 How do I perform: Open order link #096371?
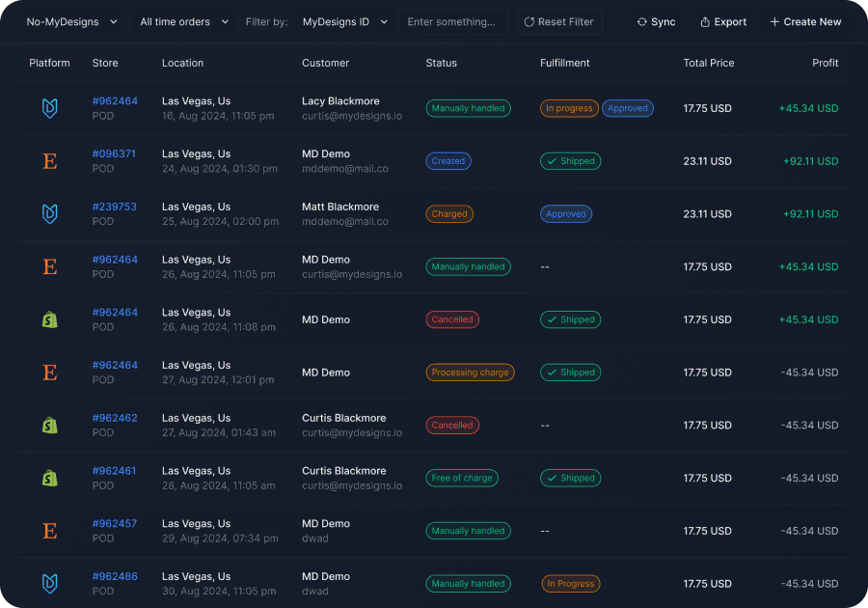click(114, 154)
